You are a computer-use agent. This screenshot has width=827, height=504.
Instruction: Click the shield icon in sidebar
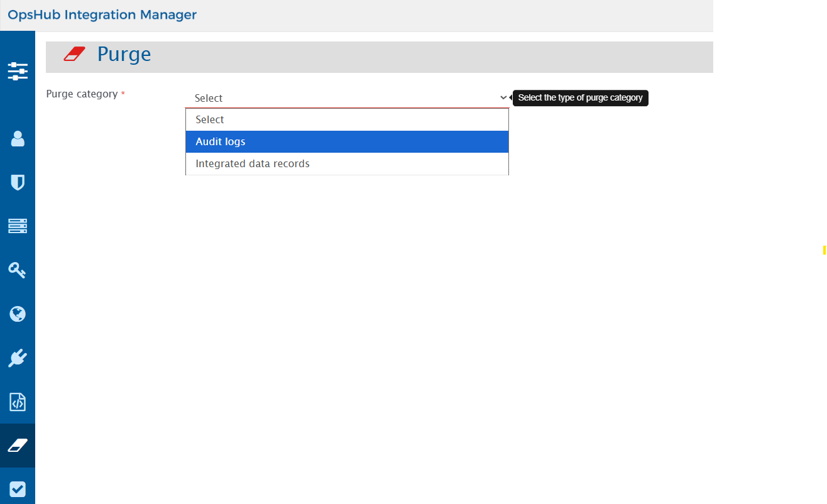coord(18,183)
